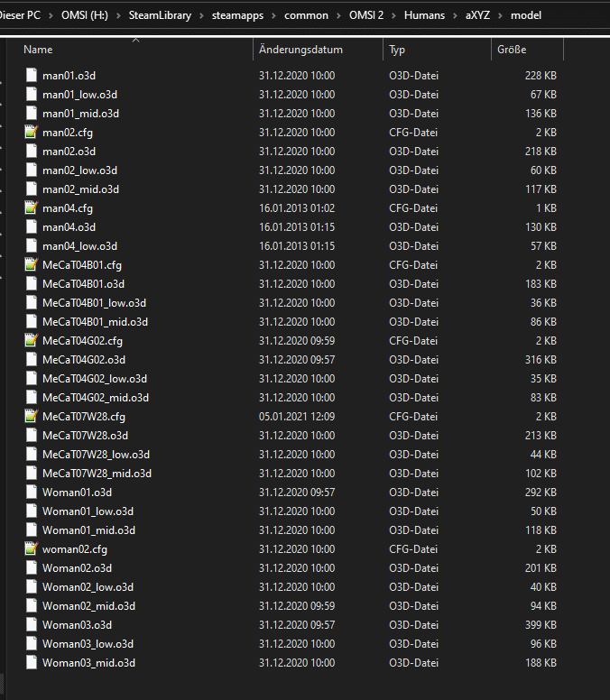Screen dimensions: 610x700
Task: Click the MeCaT07W28.cfg file icon
Action: (x=32, y=417)
